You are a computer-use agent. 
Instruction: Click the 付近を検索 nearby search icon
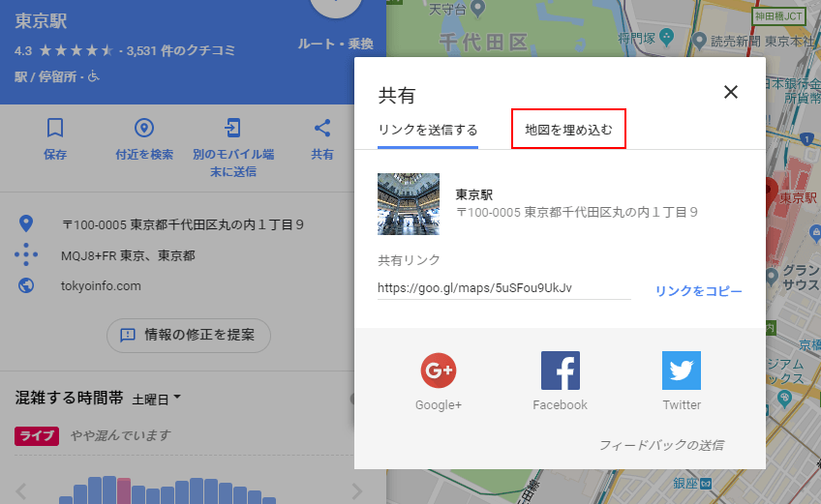point(144,128)
